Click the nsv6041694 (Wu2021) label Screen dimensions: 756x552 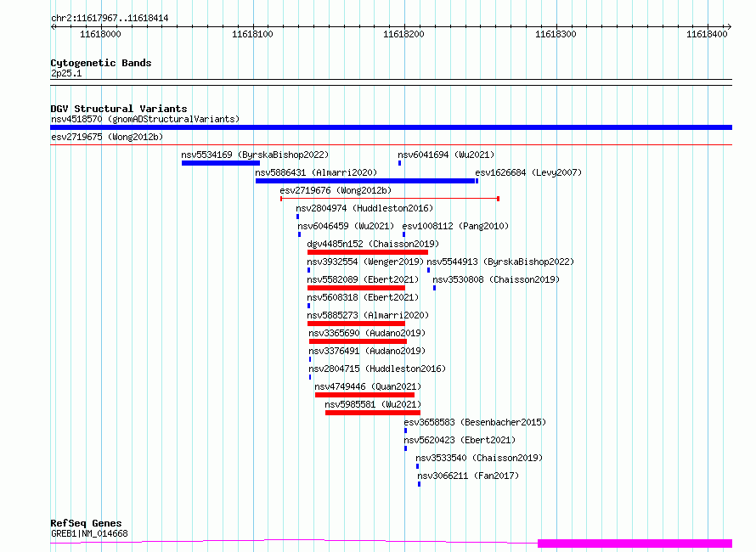[x=446, y=155]
